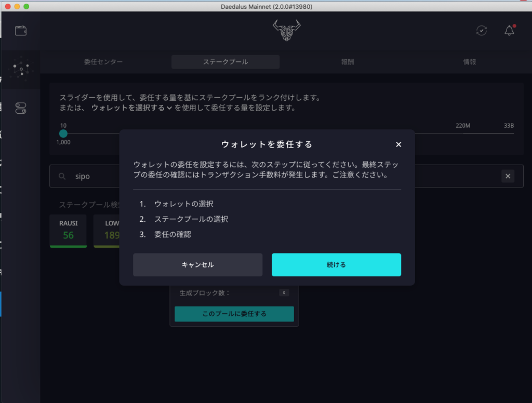Open the notification bell icon
Screen dimensions: 532x403
(509, 31)
